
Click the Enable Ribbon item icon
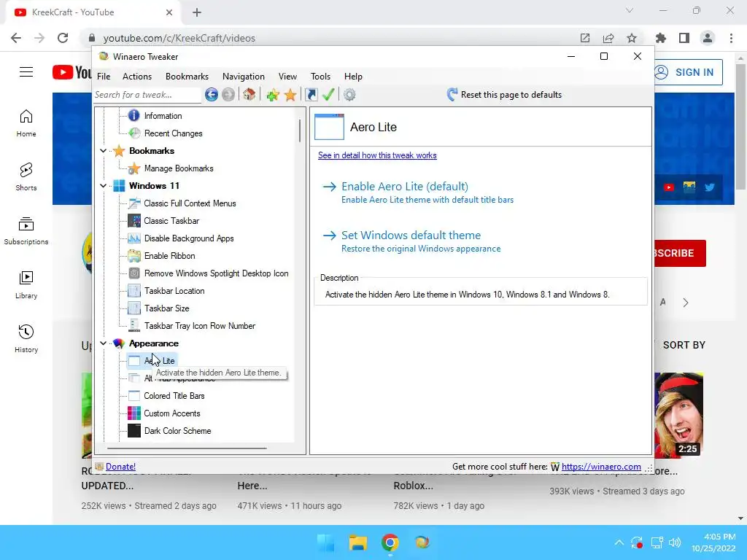134,256
